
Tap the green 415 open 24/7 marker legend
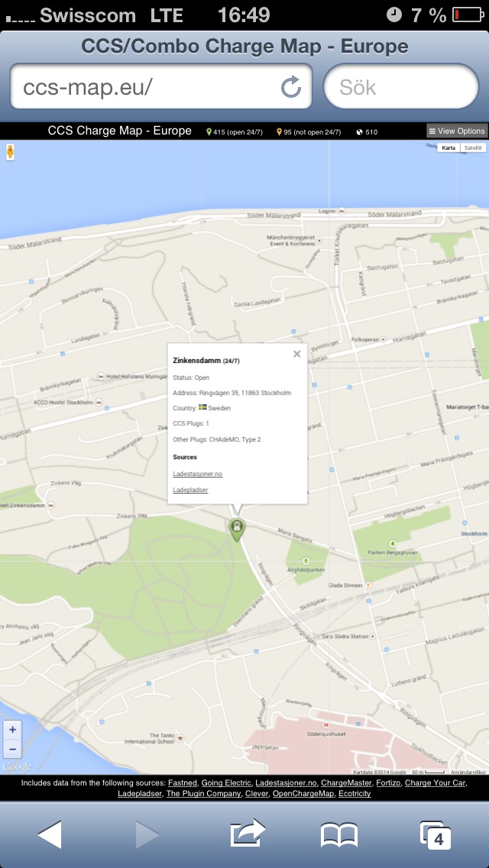(x=235, y=131)
